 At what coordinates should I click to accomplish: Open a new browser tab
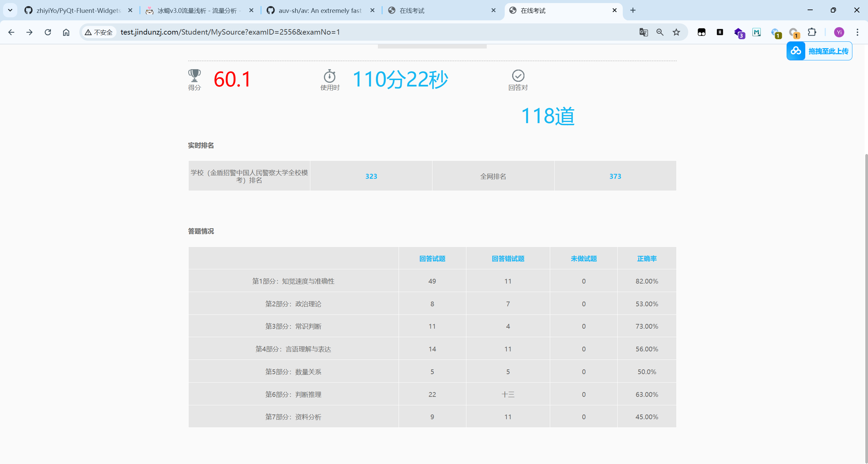tap(633, 10)
